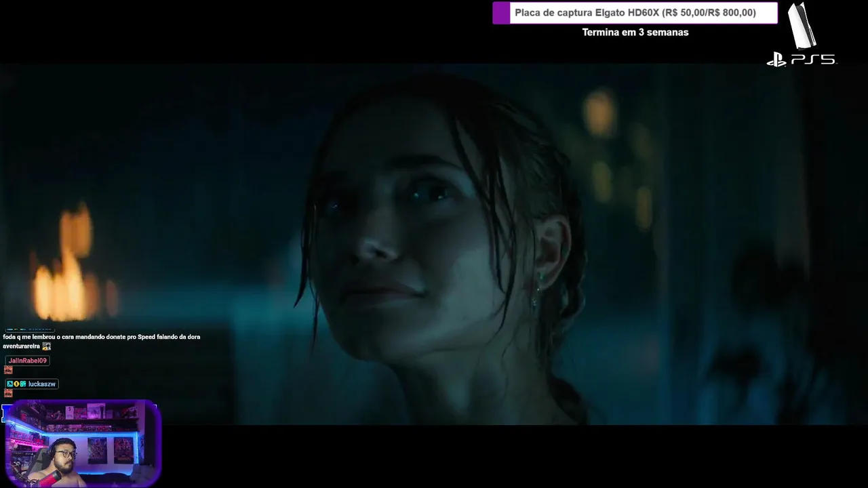Click the 'Termina em 3 semanas' text
This screenshot has height=488, width=868.
point(635,33)
